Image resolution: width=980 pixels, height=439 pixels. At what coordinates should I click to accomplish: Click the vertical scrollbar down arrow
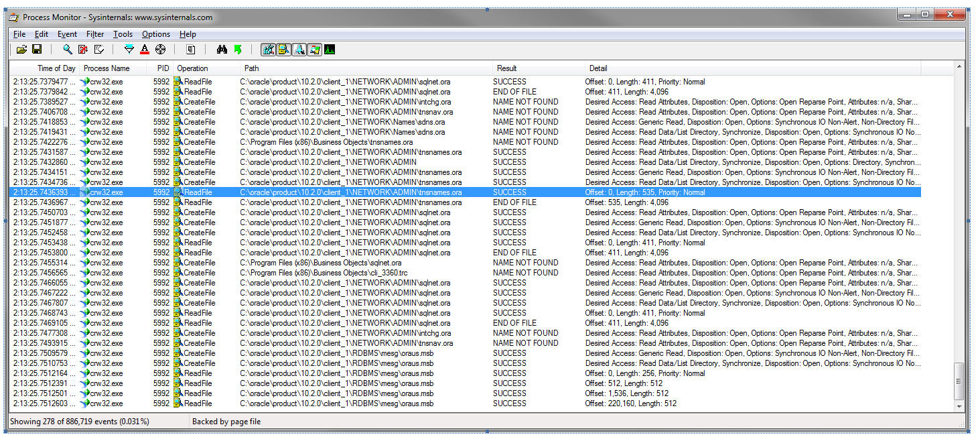pos(959,406)
